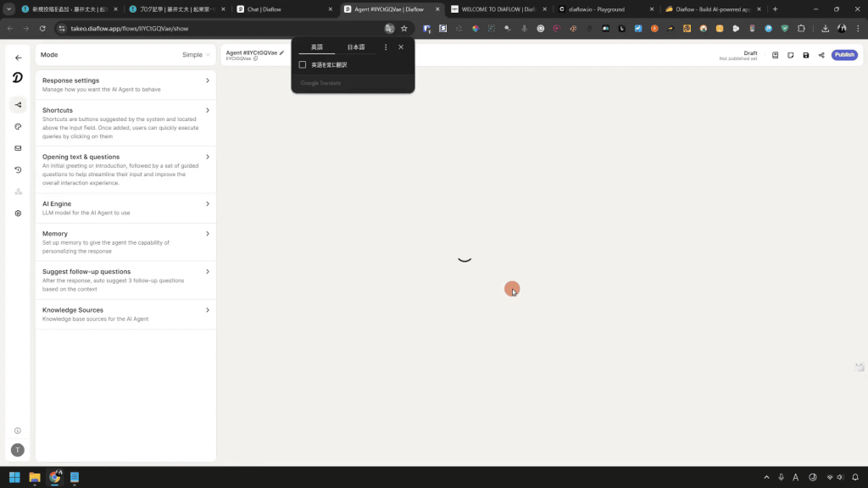
Task: Open the Windows Start menu
Action: tap(14, 477)
